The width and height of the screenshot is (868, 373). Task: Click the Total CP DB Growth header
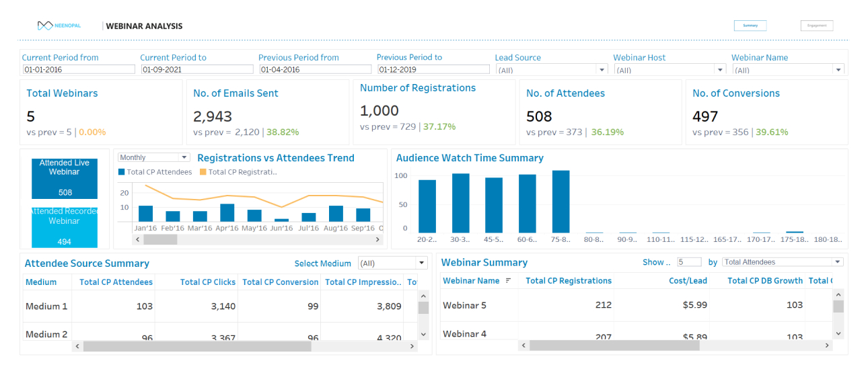click(x=765, y=281)
